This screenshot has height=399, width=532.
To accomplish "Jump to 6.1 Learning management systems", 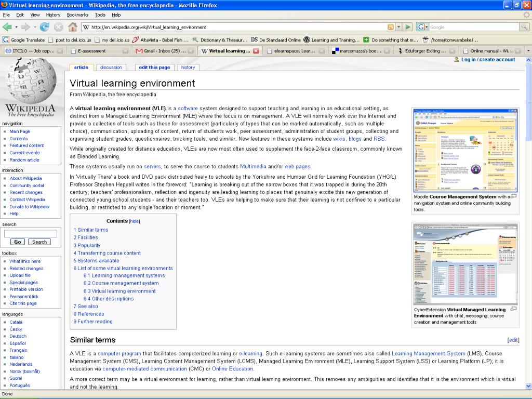I will (124, 275).
